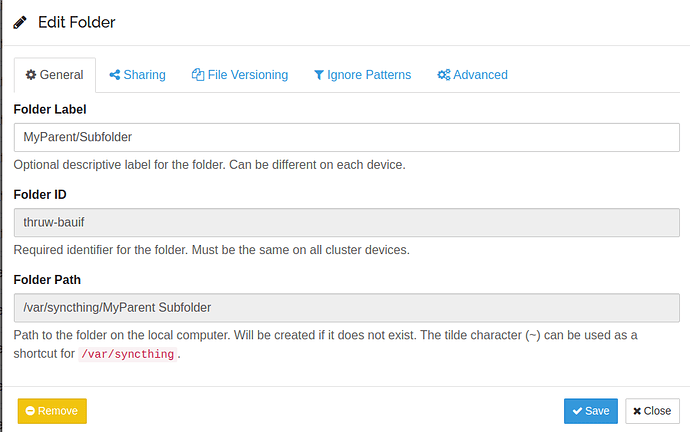Click the copy icon on File Versioning
The width and height of the screenshot is (690, 432).
coord(198,75)
